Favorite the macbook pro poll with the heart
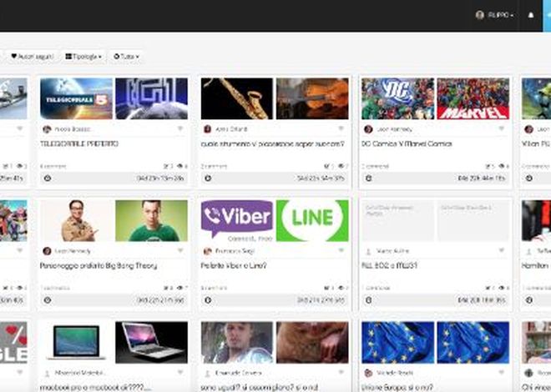Viewport: 551px width, 392px height. [x=180, y=372]
